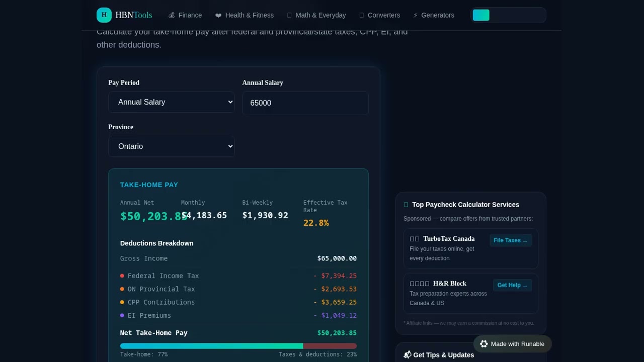Click the ON Provincial Tax row label
Viewport: 644px width, 362px height.
coord(161,289)
